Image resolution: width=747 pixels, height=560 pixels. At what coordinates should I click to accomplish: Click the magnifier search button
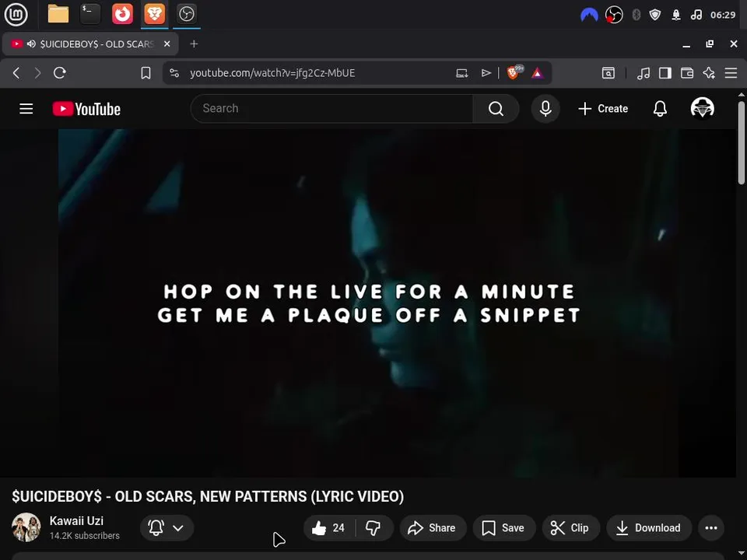(x=496, y=109)
